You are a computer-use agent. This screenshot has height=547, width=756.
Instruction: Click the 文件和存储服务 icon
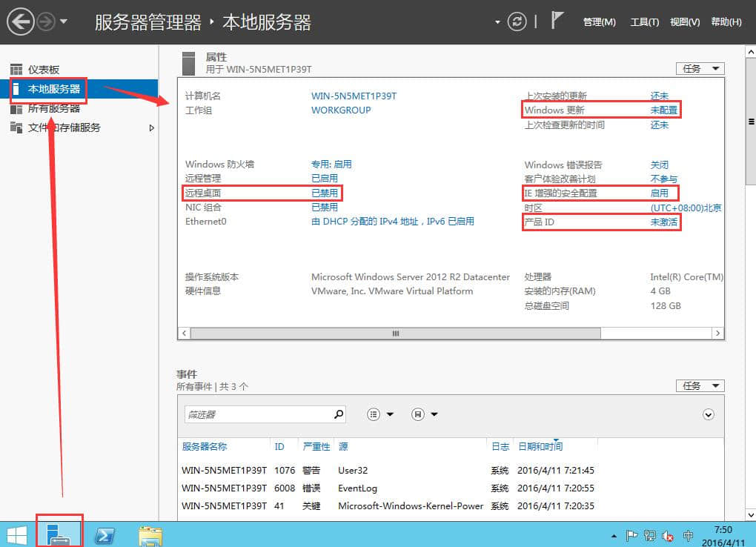pyautogui.click(x=16, y=127)
